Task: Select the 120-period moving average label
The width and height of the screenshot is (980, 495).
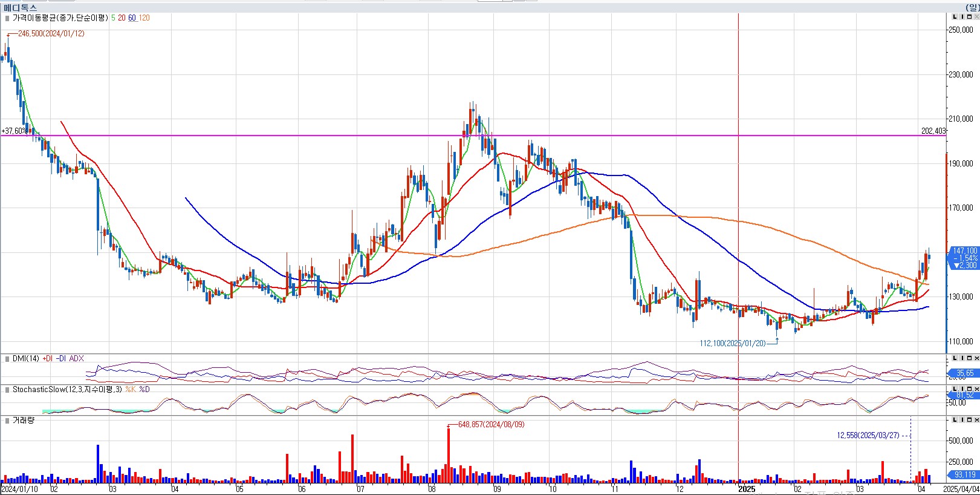Action: click(x=144, y=18)
